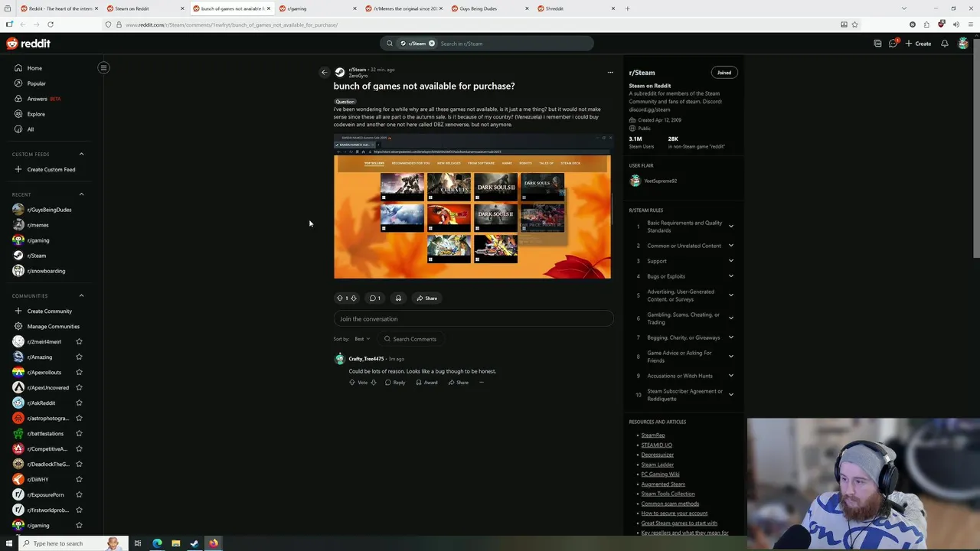Open the Reddit logo home link
The height and width of the screenshot is (551, 980).
coord(28,44)
